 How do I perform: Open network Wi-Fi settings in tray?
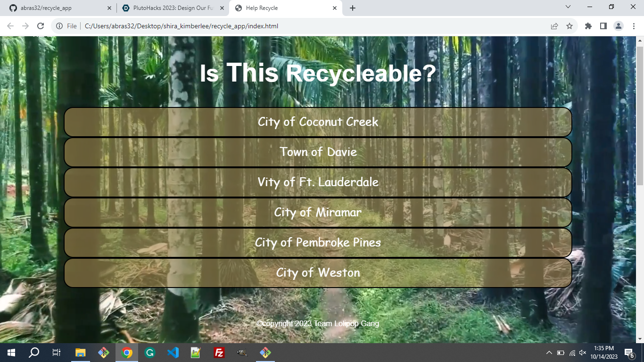[572, 353]
